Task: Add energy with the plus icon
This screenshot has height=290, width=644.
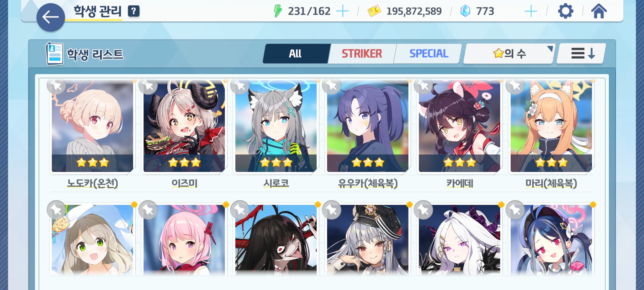Action: pyautogui.click(x=343, y=11)
